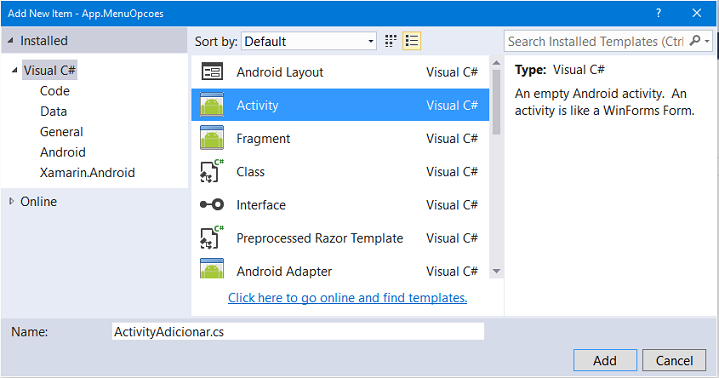The height and width of the screenshot is (378, 719).
Task: Select the Xamarin.Android category
Action: 87,172
